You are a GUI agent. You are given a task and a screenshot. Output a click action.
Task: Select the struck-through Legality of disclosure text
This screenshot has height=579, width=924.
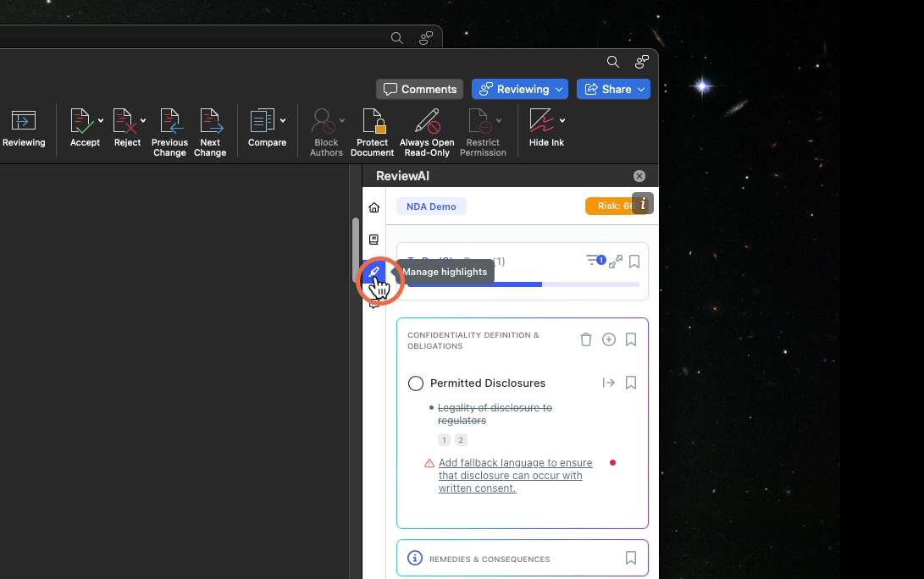(x=495, y=414)
